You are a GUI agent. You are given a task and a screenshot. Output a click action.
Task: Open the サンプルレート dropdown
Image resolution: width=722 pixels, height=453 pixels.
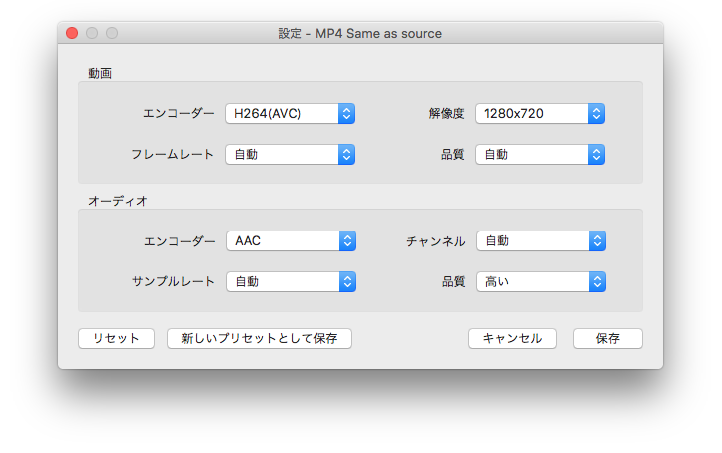[291, 281]
